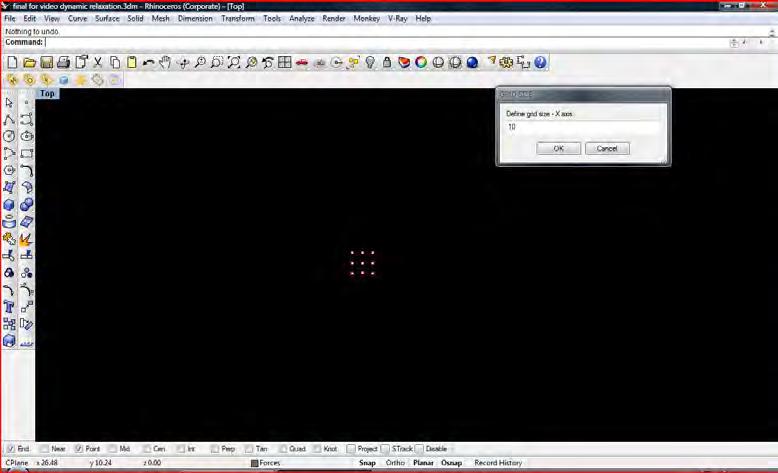The height and width of the screenshot is (473, 778).
Task: Click the Cut scissors icon
Action: 98,63
